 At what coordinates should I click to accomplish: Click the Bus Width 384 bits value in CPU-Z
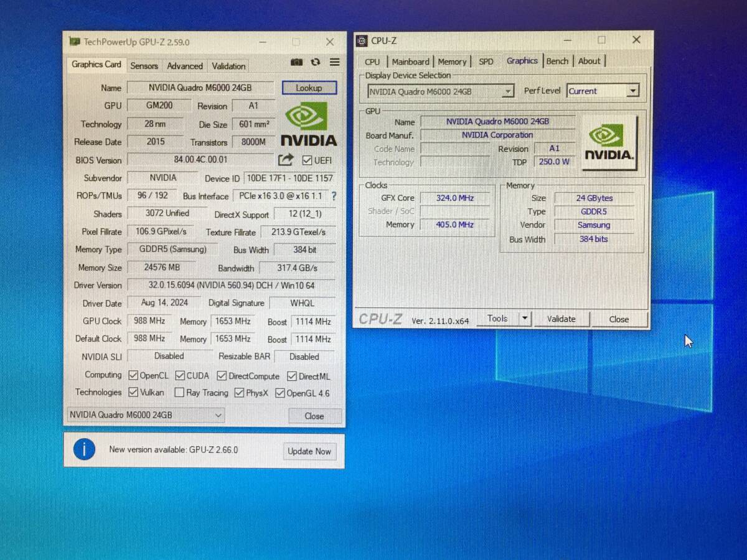click(594, 239)
